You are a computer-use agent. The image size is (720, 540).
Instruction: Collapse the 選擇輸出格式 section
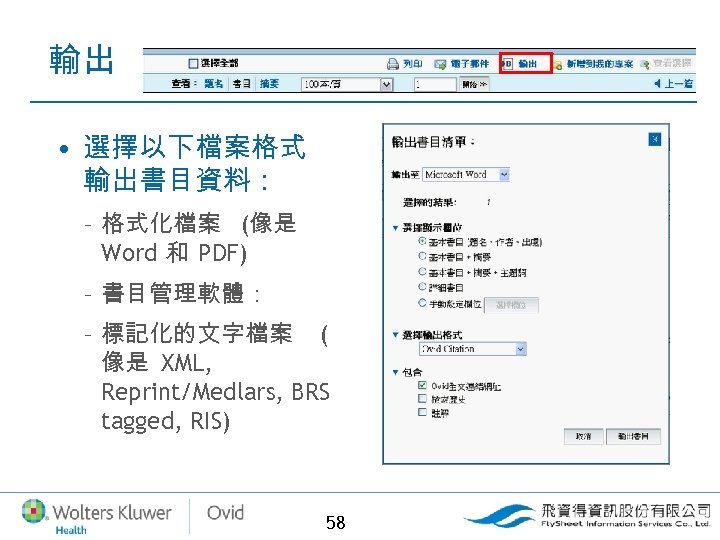click(x=395, y=335)
